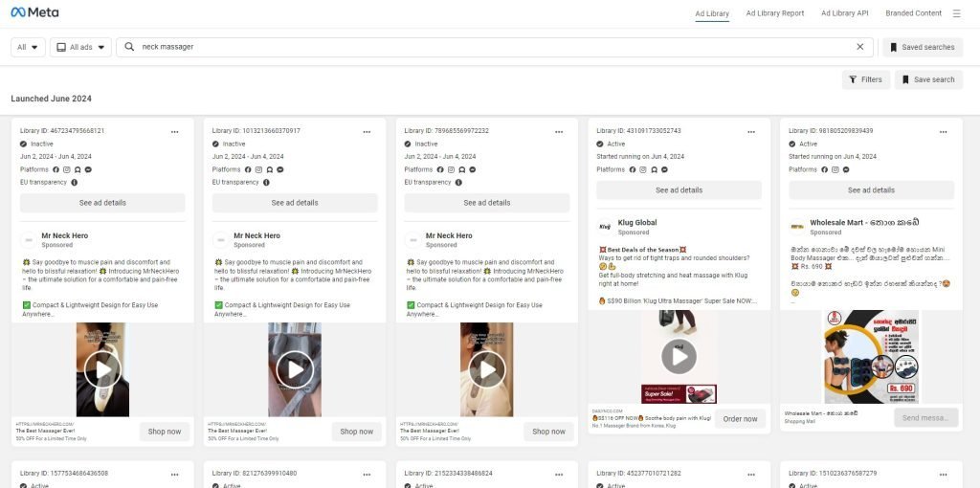The height and width of the screenshot is (488, 980).
Task: Click EU transparency info icon on ad 1013213660370917
Action: [x=266, y=183]
